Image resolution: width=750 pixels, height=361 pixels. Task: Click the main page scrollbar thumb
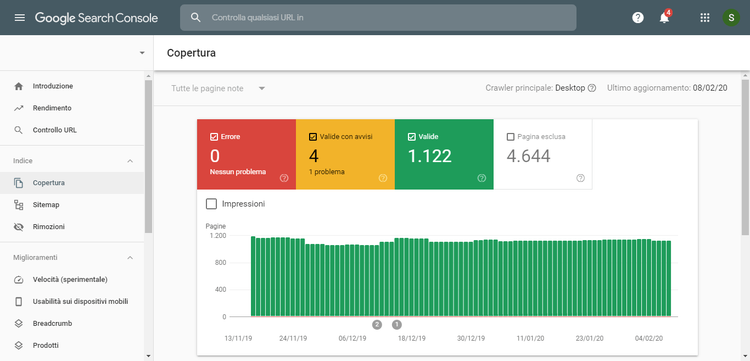pos(746,157)
